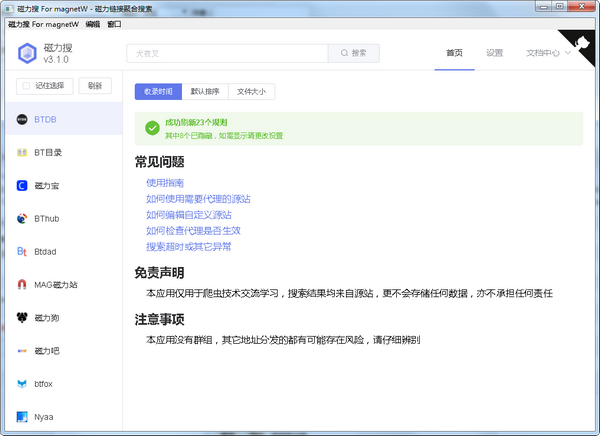
Task: Switch sorting to 文件大小
Action: [x=252, y=92]
